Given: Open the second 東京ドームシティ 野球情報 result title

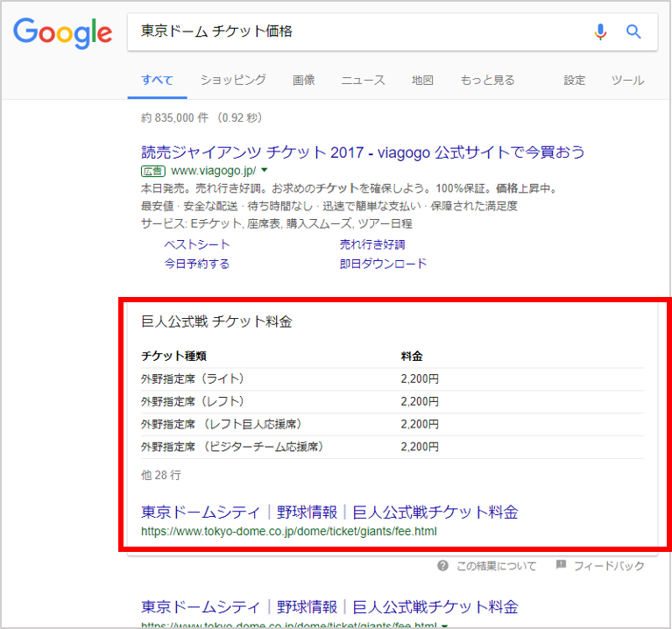Looking at the screenshot, I should 329,607.
